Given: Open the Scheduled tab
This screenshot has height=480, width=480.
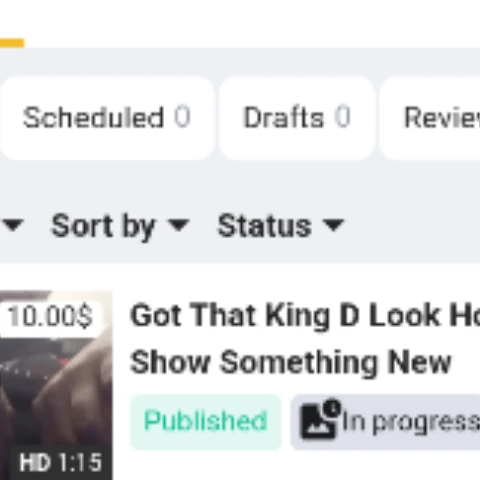Looking at the screenshot, I should [106, 118].
